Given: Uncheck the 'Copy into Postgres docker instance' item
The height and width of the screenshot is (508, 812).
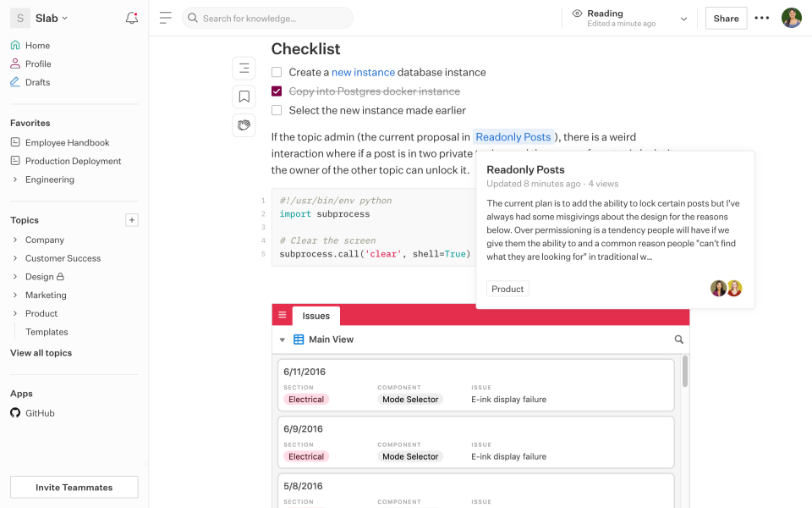Looking at the screenshot, I should (276, 91).
